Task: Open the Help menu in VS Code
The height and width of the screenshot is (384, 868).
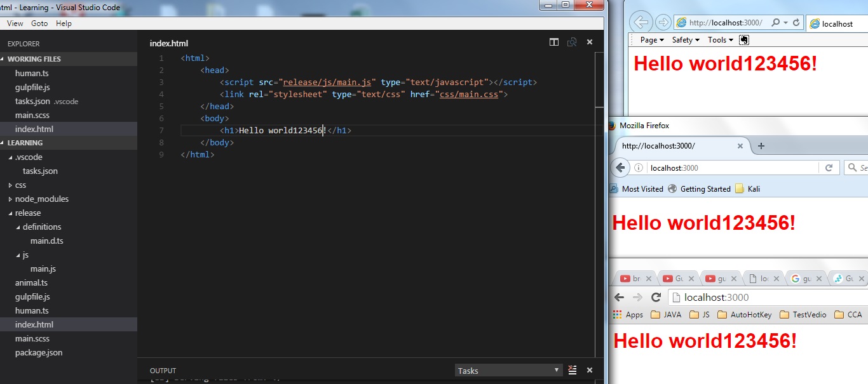Action: pyautogui.click(x=64, y=23)
